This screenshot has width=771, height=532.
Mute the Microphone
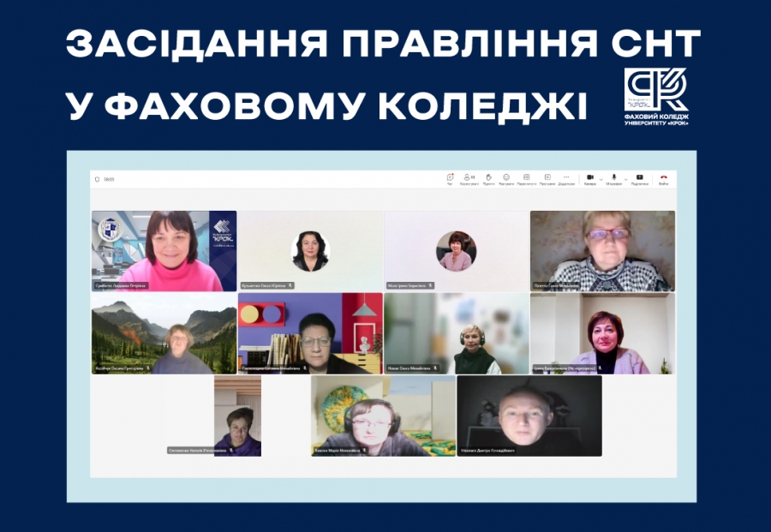pyautogui.click(x=613, y=178)
